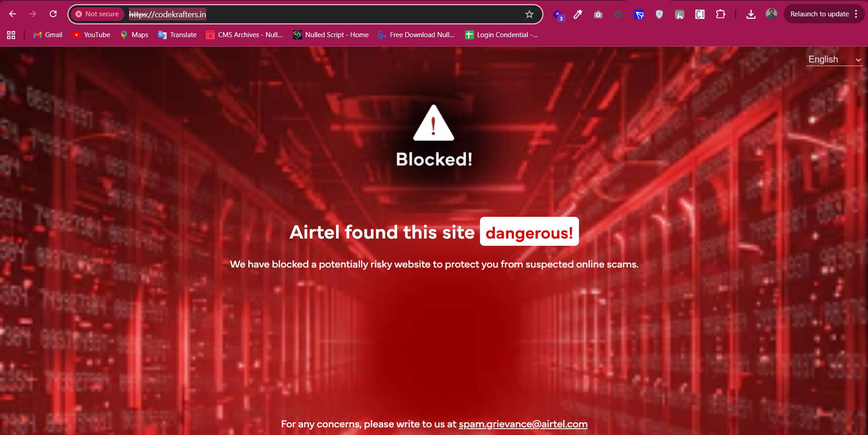Viewport: 868px width, 435px height.
Task: Go back to the previous page
Action: tap(12, 14)
